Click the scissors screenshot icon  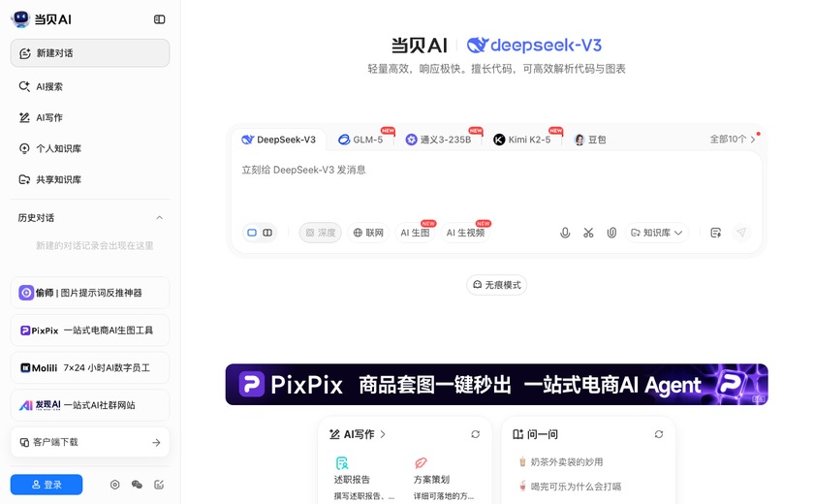[588, 233]
